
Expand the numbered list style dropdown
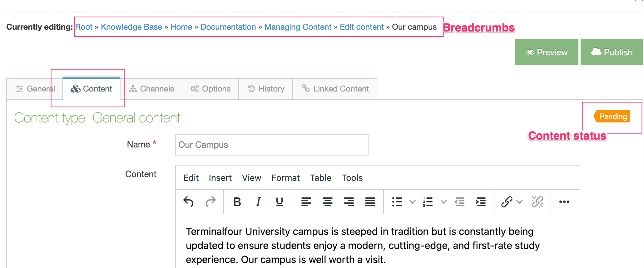pos(443,202)
